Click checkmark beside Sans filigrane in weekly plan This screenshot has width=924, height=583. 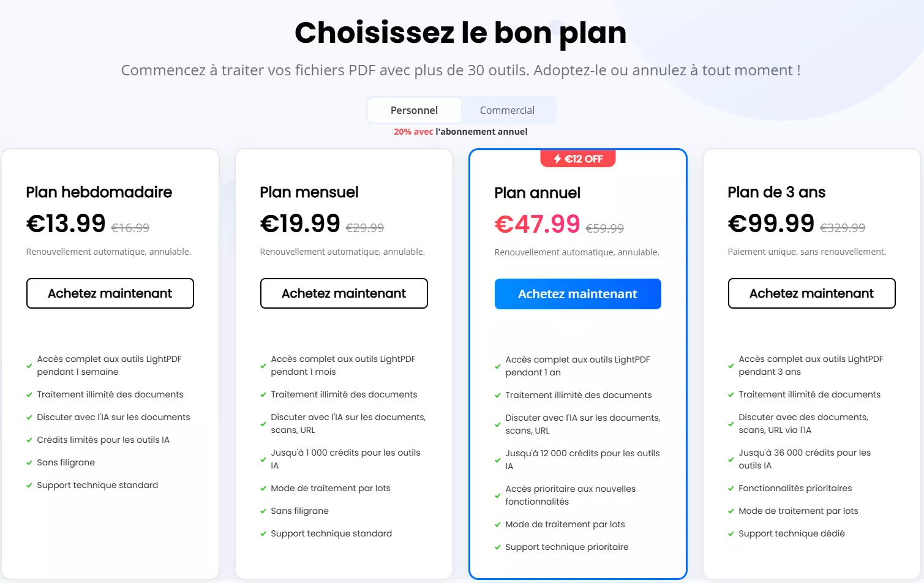click(x=29, y=463)
